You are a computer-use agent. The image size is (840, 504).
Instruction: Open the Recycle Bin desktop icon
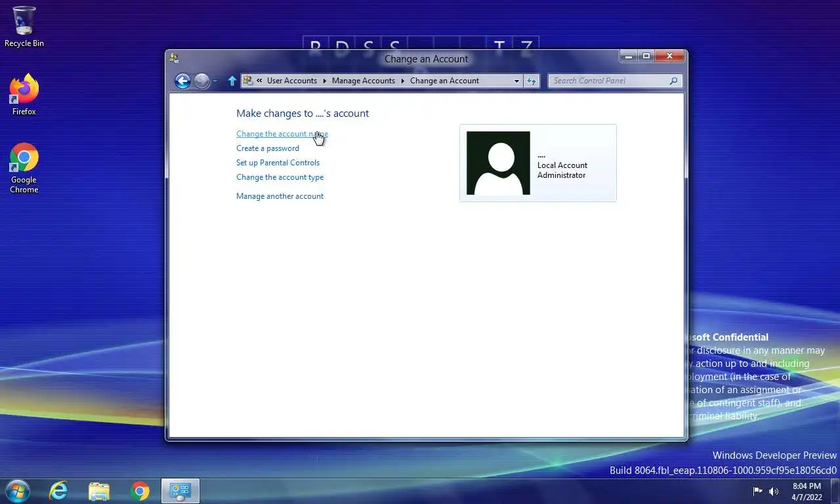(x=24, y=27)
